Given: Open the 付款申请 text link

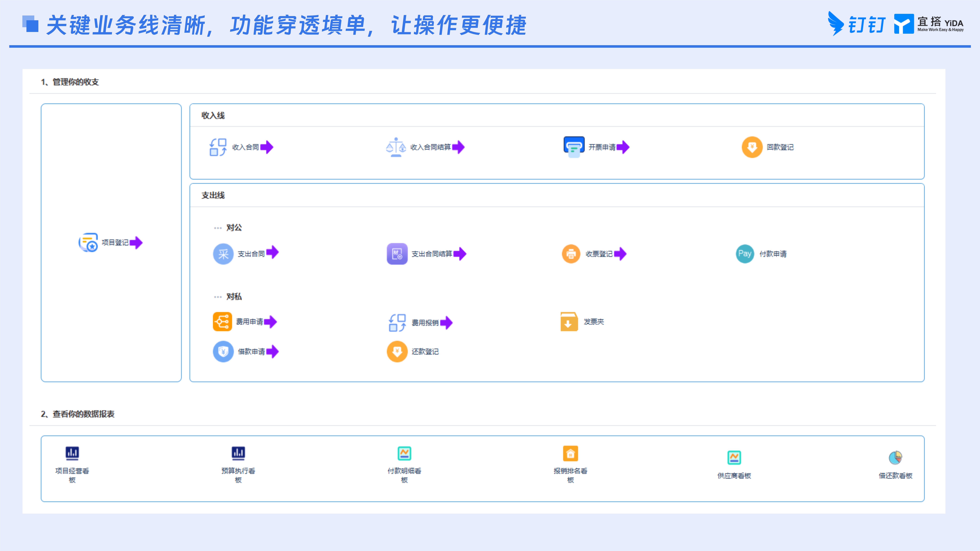Looking at the screenshot, I should pos(773,254).
